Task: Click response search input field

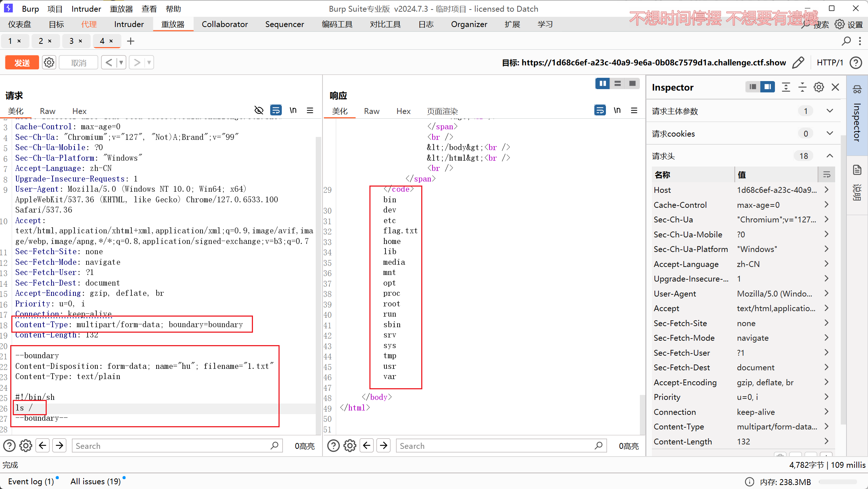Action: [501, 446]
